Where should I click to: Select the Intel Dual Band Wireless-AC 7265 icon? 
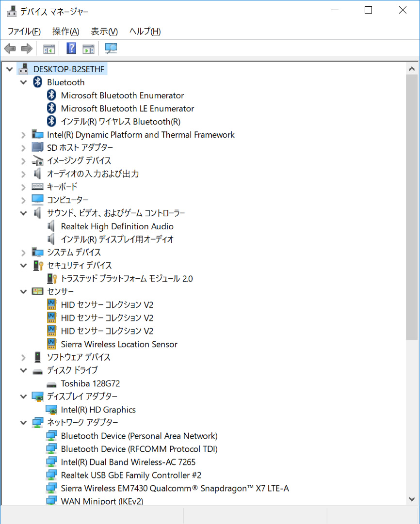pos(51,462)
